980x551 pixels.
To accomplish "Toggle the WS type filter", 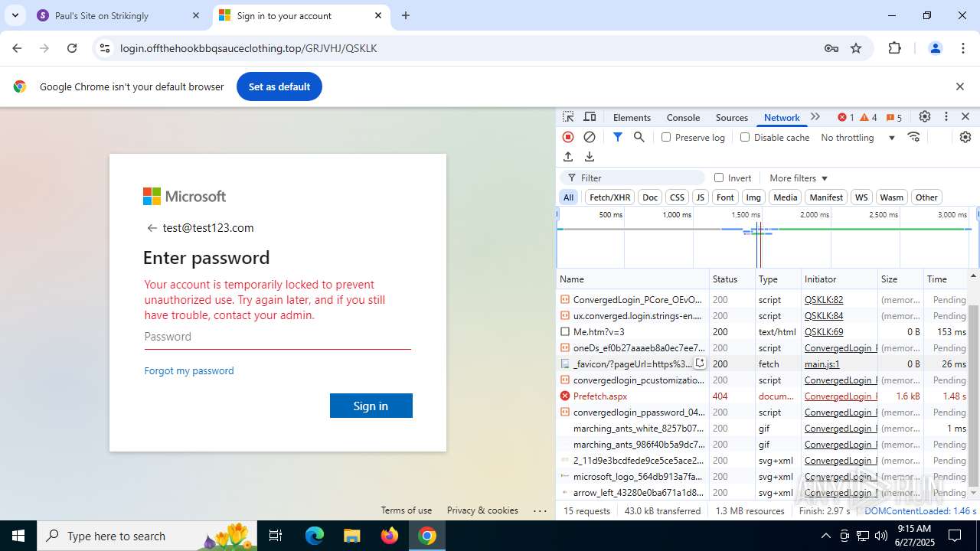I will click(861, 197).
